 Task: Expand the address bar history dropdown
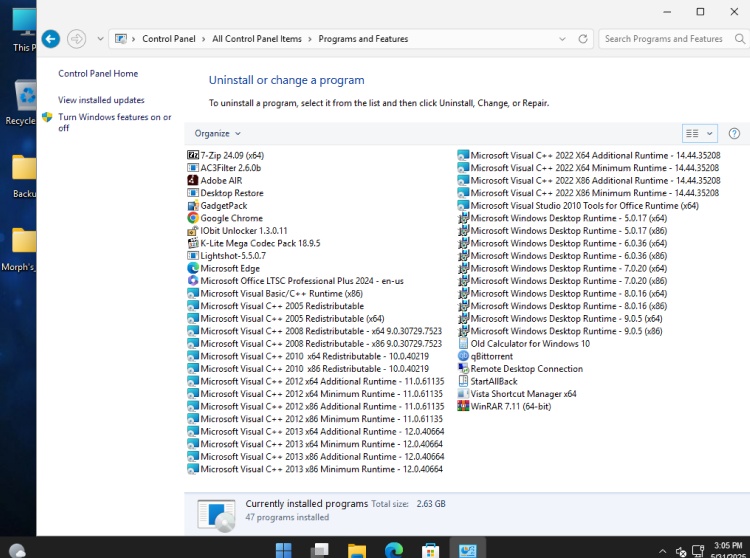click(562, 39)
